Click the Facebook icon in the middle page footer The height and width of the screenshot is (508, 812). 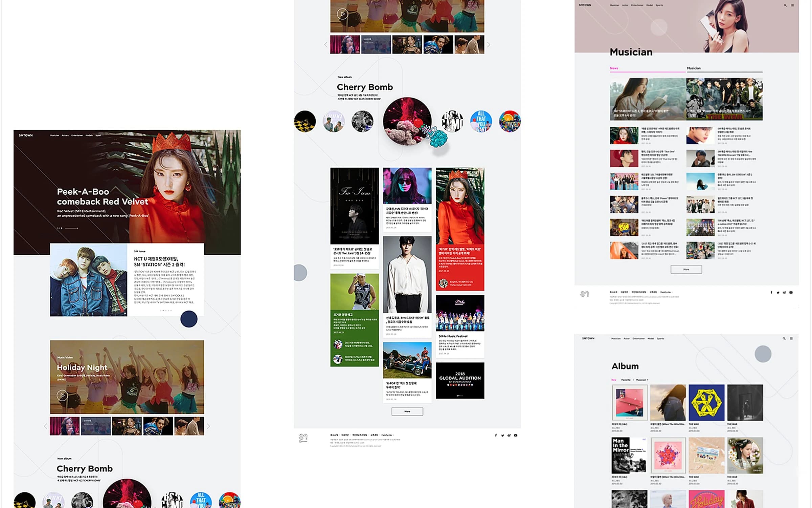click(496, 436)
